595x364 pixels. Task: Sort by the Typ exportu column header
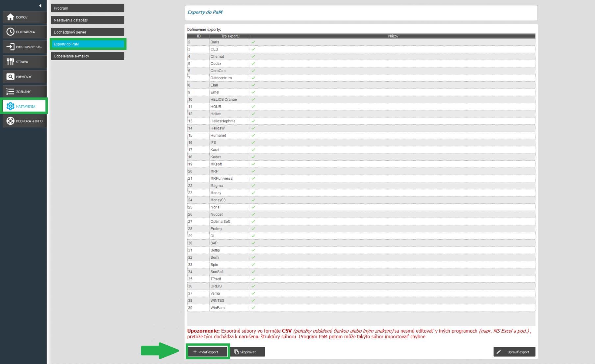[230, 36]
